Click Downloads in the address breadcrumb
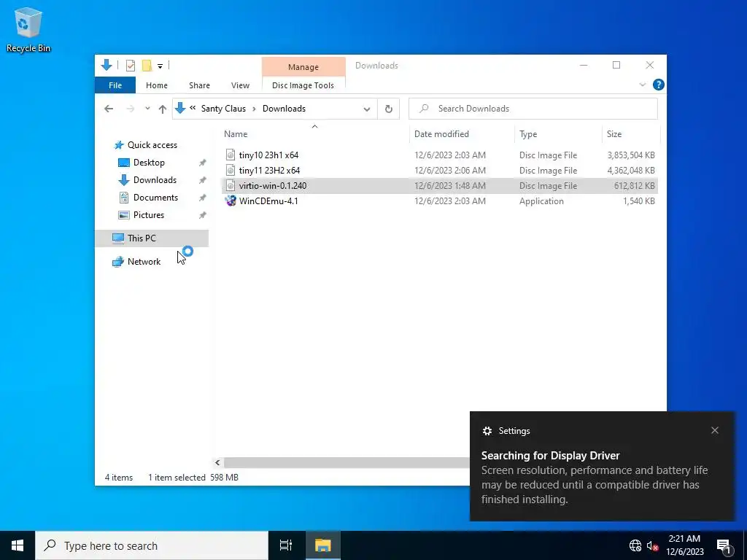Image resolution: width=747 pixels, height=560 pixels. point(284,109)
